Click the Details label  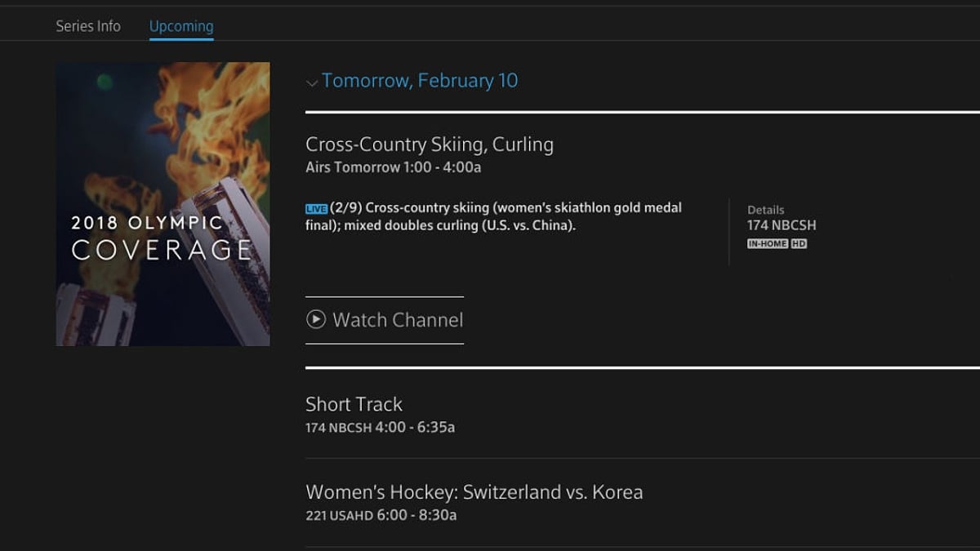[x=765, y=210]
